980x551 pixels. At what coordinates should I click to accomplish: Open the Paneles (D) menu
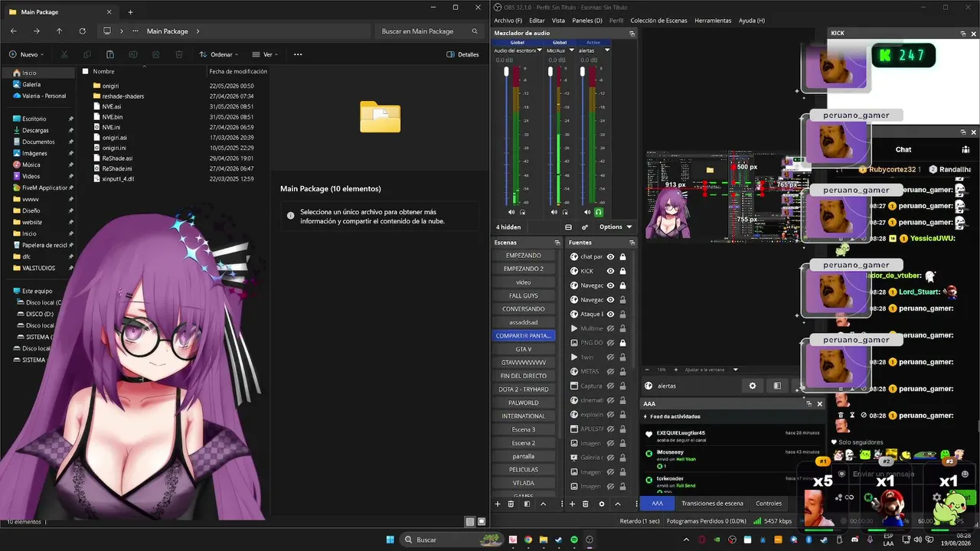pyautogui.click(x=587, y=21)
